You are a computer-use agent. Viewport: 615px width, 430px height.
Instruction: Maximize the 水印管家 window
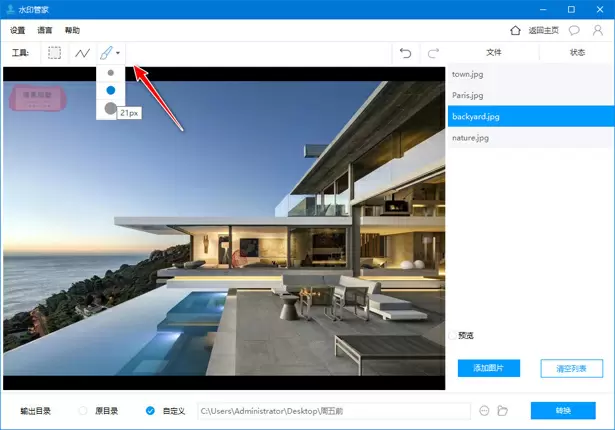pos(571,9)
